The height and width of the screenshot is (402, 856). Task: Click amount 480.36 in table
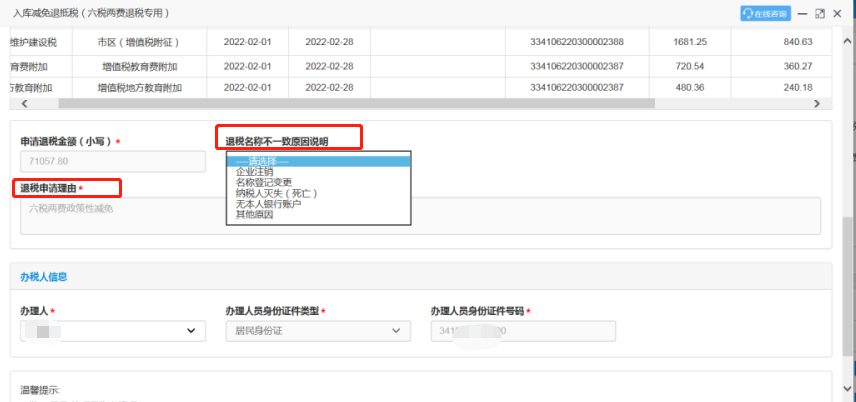(x=690, y=87)
